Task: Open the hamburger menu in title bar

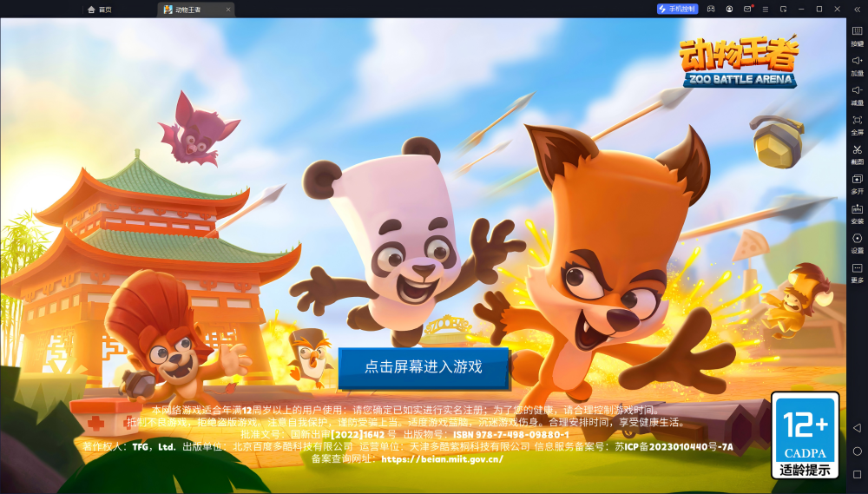Action: click(766, 9)
